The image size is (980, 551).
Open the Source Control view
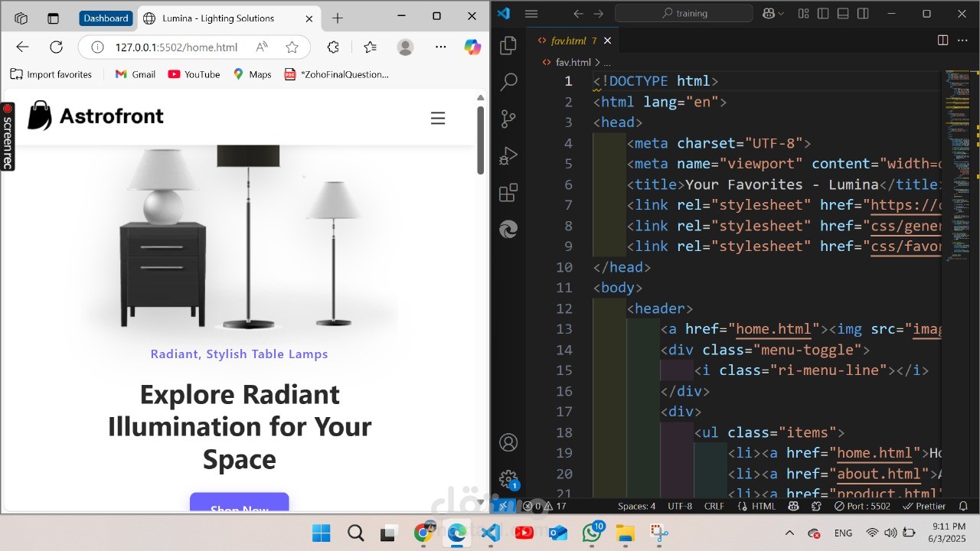508,119
